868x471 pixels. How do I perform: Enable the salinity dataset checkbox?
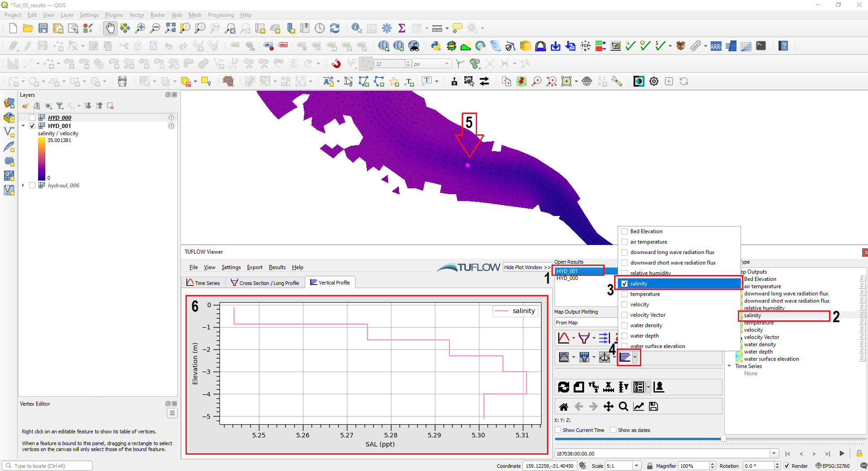[x=624, y=283]
